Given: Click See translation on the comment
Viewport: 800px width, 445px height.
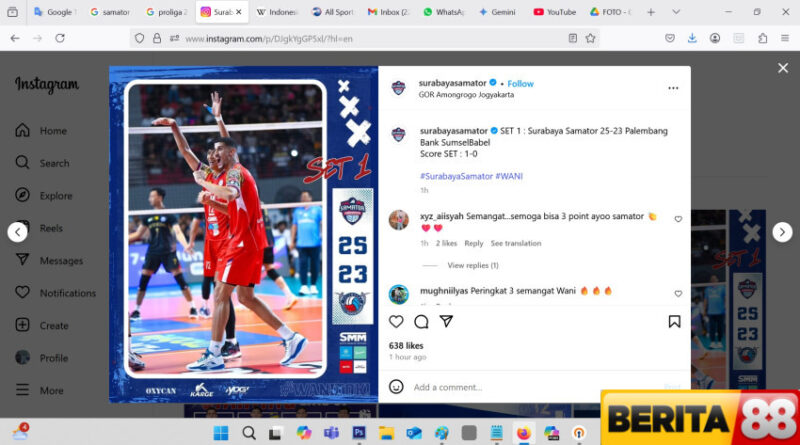Looking at the screenshot, I should coord(516,243).
